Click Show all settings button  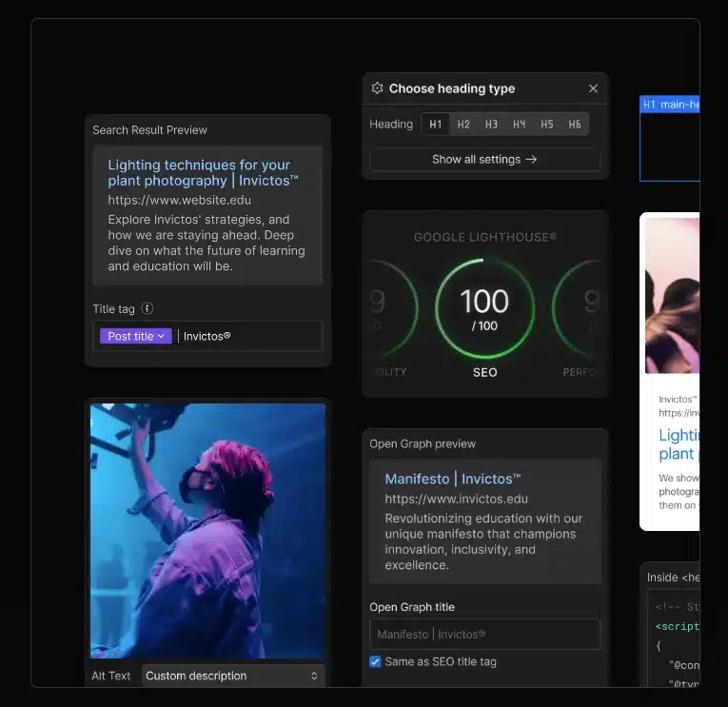point(484,160)
